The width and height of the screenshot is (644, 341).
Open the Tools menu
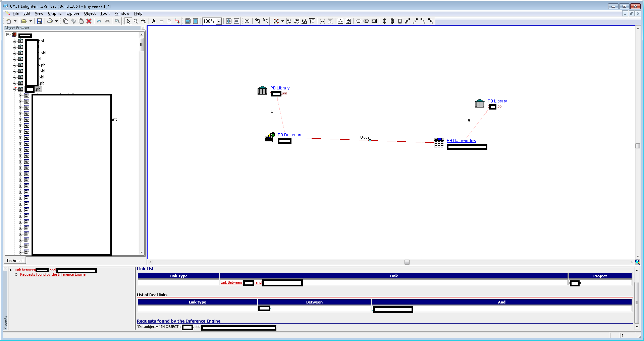(105, 13)
